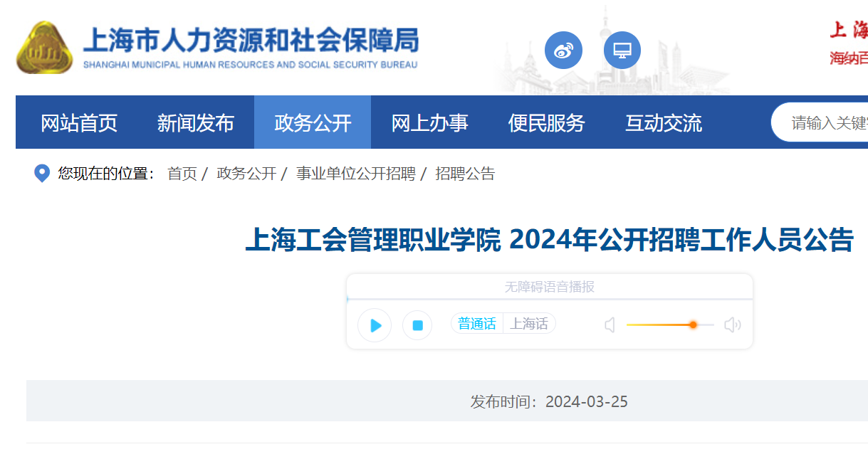Stop the audio broadcast
868x464 pixels.
417,325
